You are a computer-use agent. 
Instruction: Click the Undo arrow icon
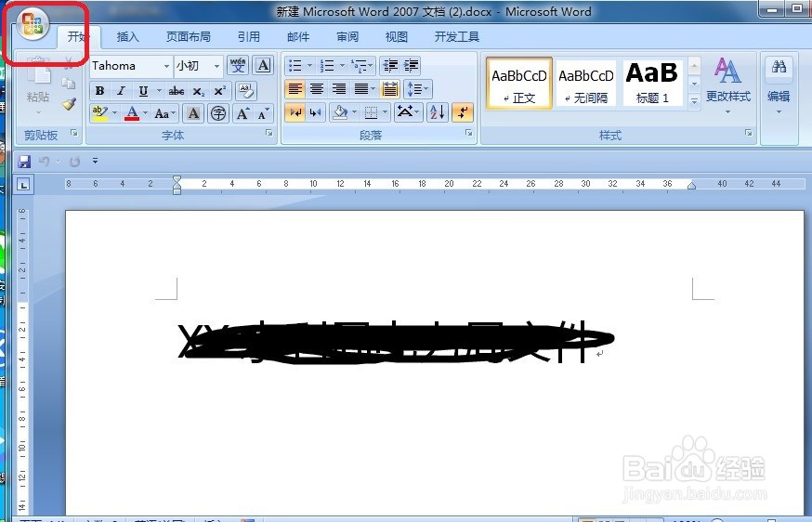tap(44, 161)
